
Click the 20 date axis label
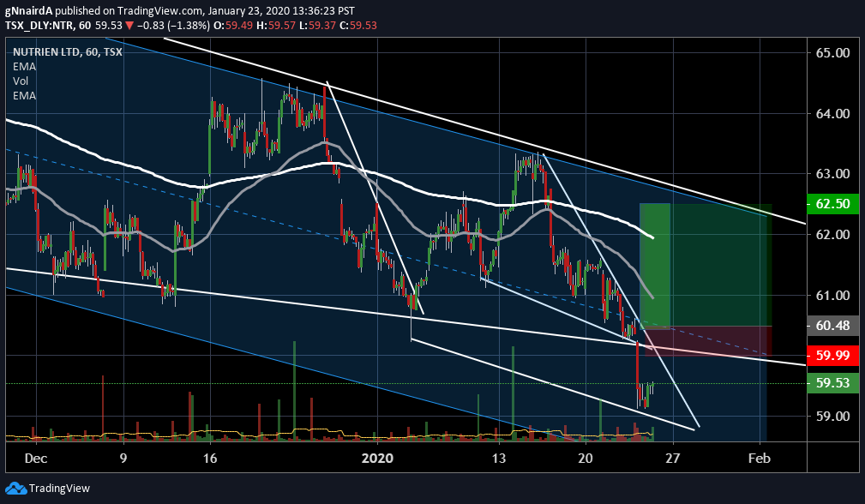[x=586, y=459]
